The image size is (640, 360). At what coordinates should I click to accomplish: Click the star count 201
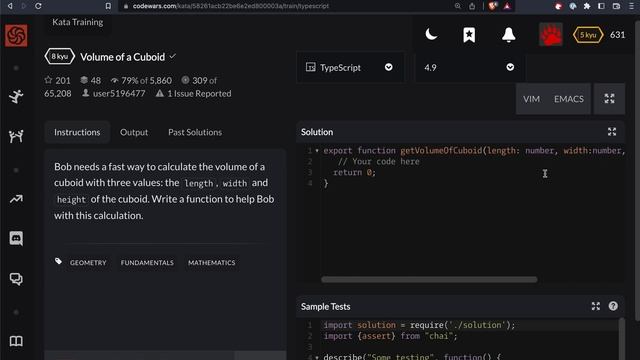[x=58, y=80]
